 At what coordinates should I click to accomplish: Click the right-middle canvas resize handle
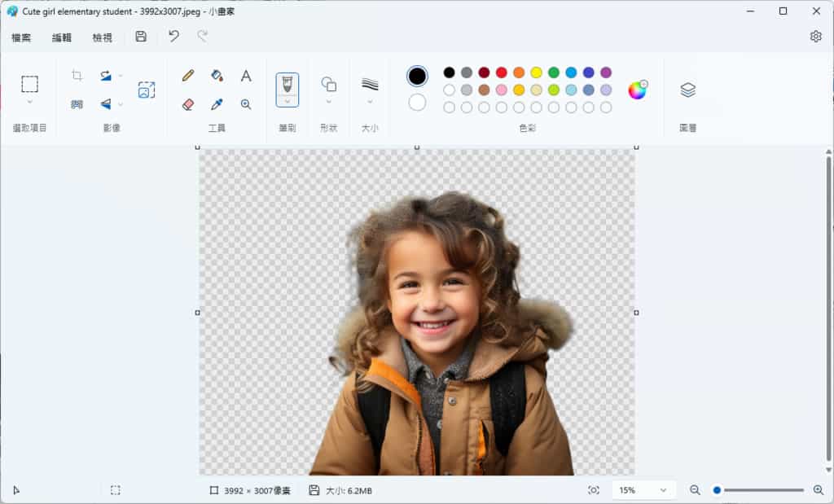(636, 313)
